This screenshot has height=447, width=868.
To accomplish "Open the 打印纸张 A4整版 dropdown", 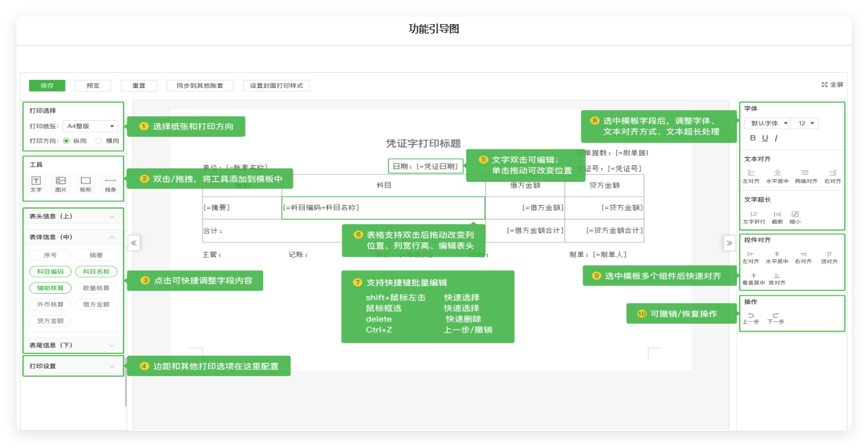I will [90, 126].
